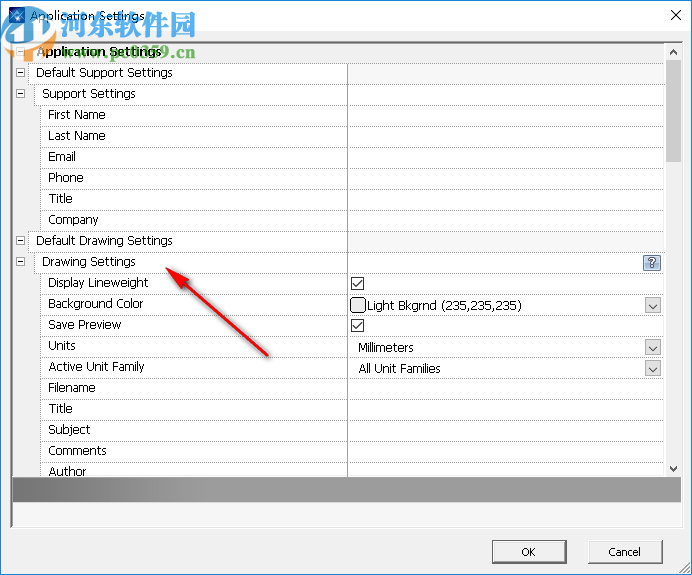Open the Units dropdown arrow

tap(653, 347)
